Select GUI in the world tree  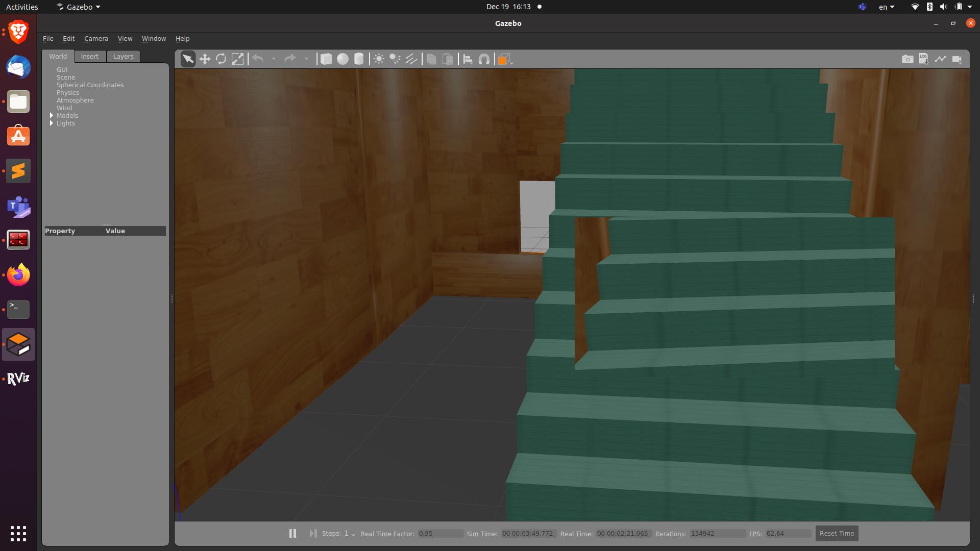click(62, 69)
